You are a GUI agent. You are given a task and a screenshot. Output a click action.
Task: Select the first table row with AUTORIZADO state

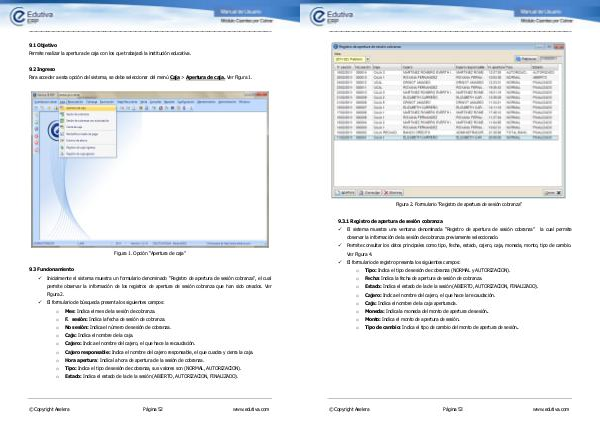(x=446, y=72)
